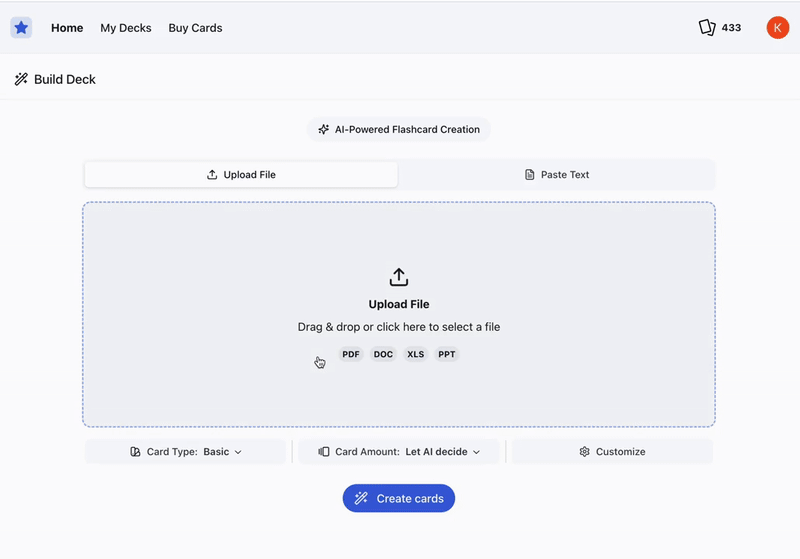Open the Customize settings button
This screenshot has width=800, height=559.
612,452
